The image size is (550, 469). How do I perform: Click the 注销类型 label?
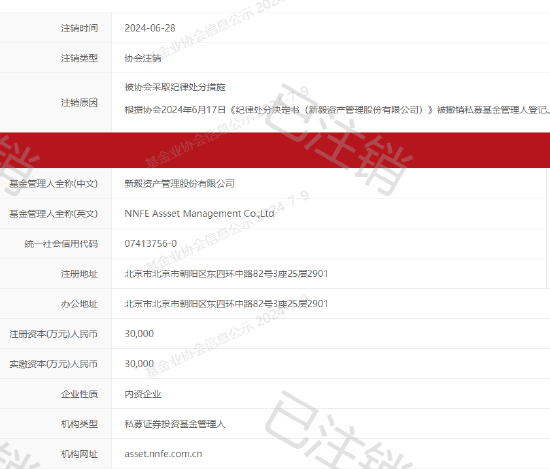(79, 58)
